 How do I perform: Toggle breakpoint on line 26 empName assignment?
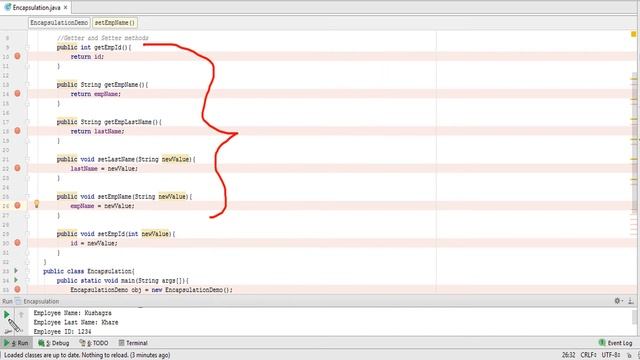coord(18,205)
